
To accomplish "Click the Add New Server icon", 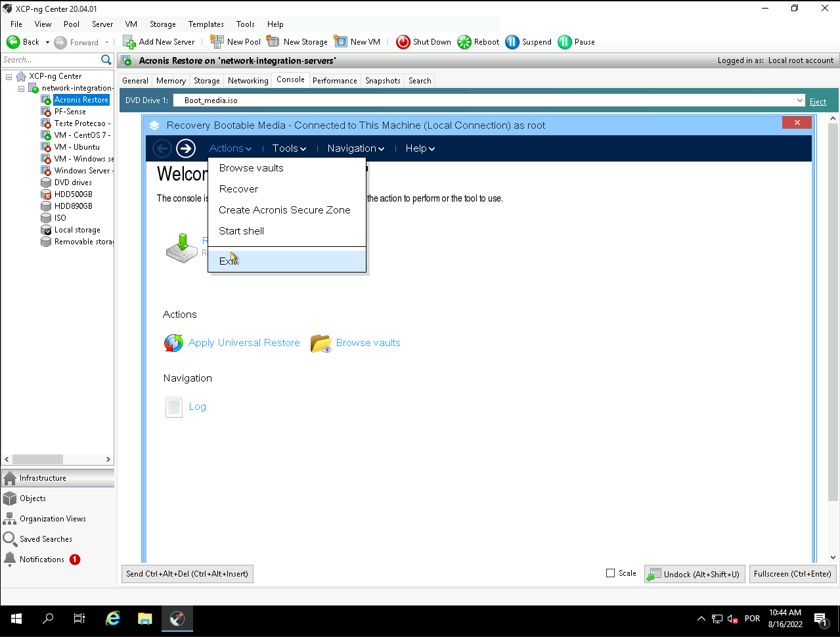I will point(129,42).
